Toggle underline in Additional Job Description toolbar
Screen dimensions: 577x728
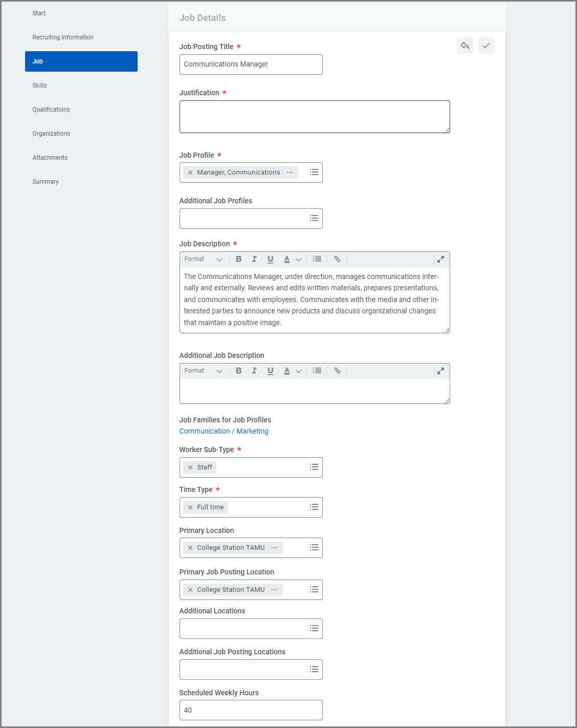270,371
